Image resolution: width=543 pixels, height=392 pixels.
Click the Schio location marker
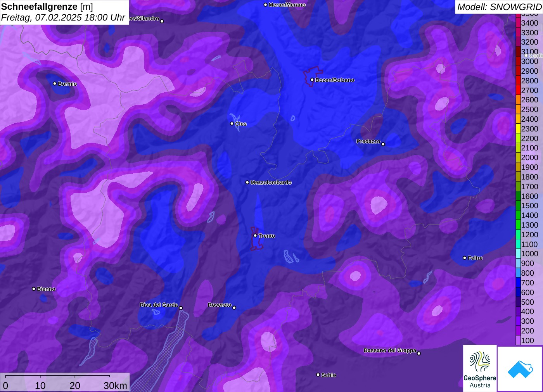[318, 375]
